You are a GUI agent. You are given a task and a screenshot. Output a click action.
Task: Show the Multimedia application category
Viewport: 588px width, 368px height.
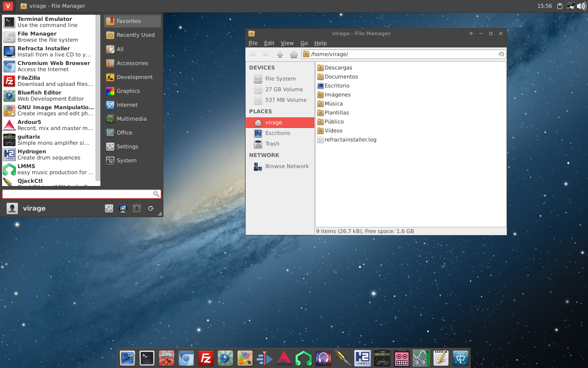[x=131, y=119]
